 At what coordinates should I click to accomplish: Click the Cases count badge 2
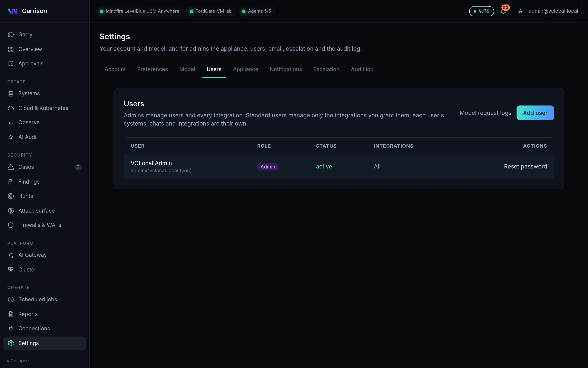(78, 167)
